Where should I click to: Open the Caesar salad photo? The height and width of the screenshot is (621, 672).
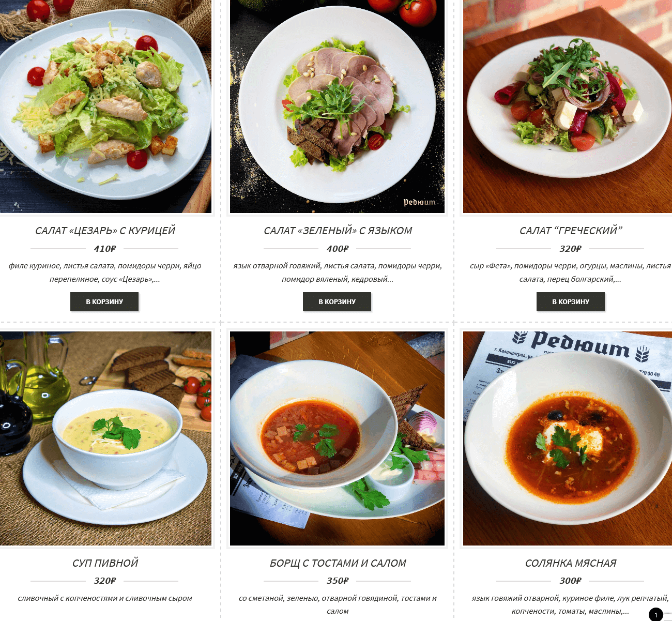pyautogui.click(x=105, y=107)
